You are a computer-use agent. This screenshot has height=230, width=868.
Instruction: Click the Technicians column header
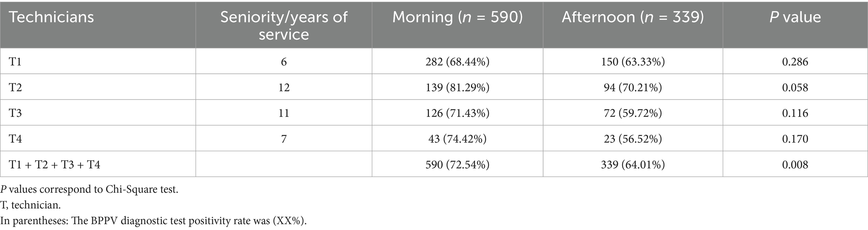pos(52,17)
